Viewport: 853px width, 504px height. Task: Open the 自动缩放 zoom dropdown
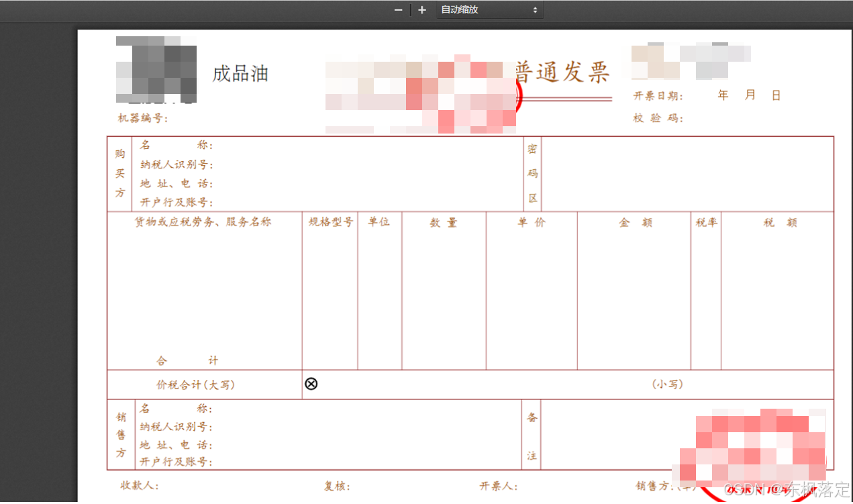click(489, 10)
